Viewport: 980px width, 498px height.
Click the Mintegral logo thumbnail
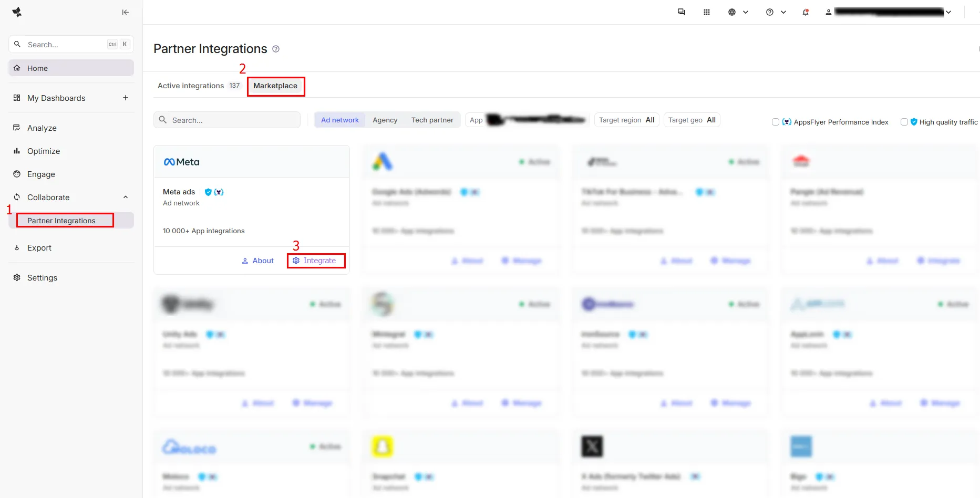coord(383,304)
